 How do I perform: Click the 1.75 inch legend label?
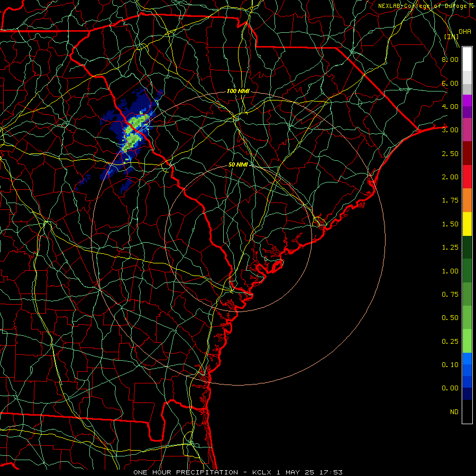[450, 200]
